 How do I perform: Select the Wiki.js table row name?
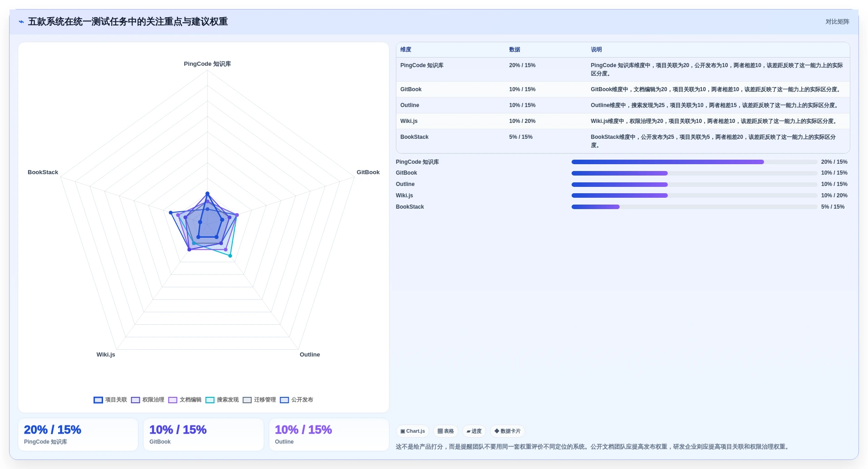tap(409, 121)
